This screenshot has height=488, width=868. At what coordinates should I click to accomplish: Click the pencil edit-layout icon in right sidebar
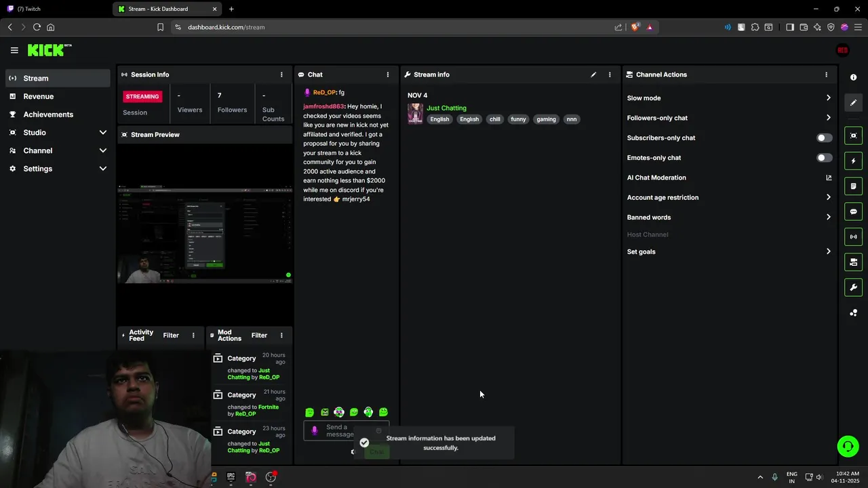point(853,102)
